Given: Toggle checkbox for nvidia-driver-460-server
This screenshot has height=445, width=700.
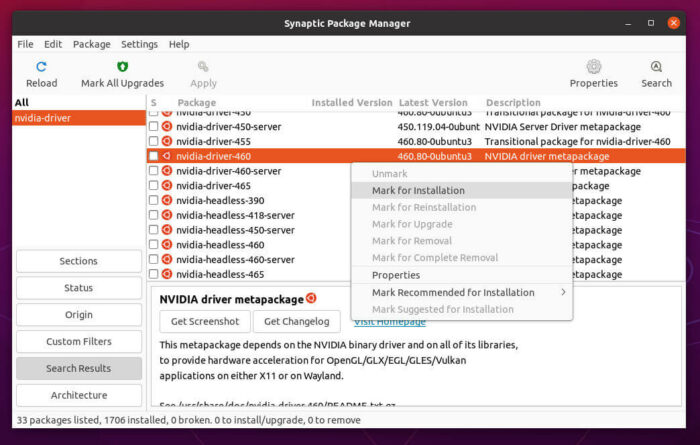Looking at the screenshot, I should 154,171.
